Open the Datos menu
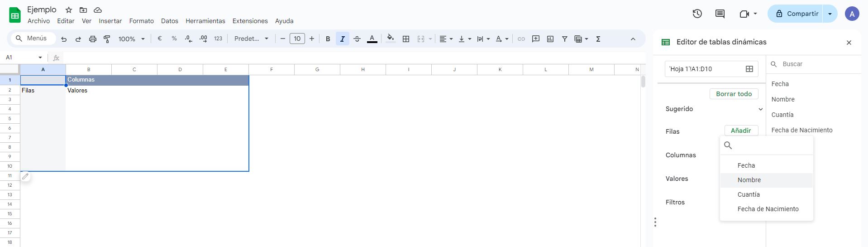The height and width of the screenshot is (247, 868). 170,21
